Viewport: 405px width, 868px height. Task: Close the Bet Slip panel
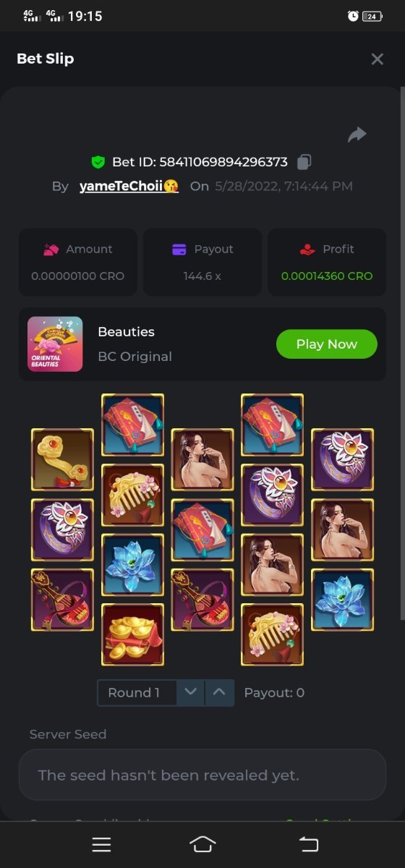(377, 59)
